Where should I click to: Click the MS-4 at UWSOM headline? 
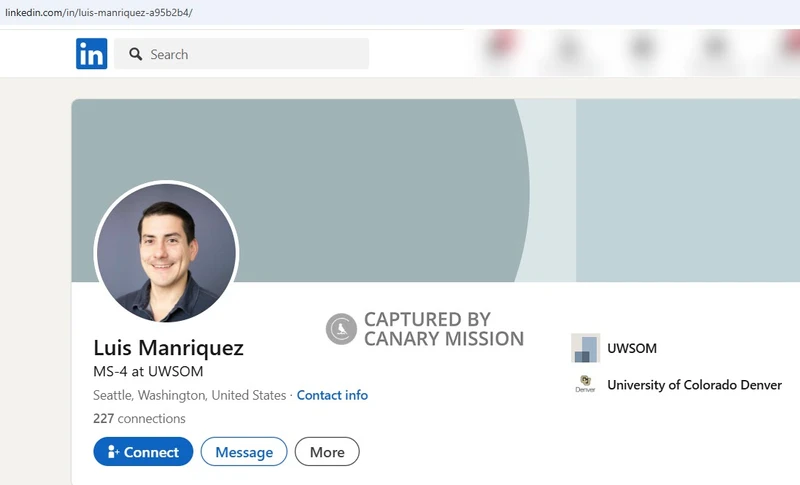(148, 371)
